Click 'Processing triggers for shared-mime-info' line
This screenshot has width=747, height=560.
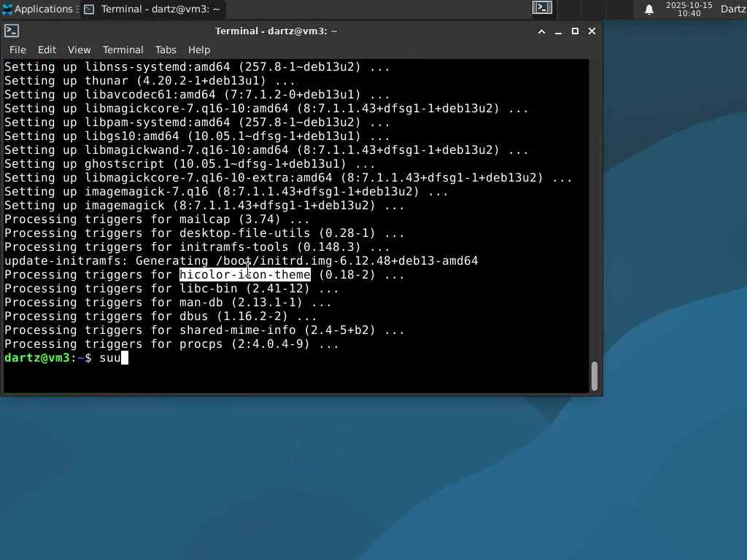204,330
